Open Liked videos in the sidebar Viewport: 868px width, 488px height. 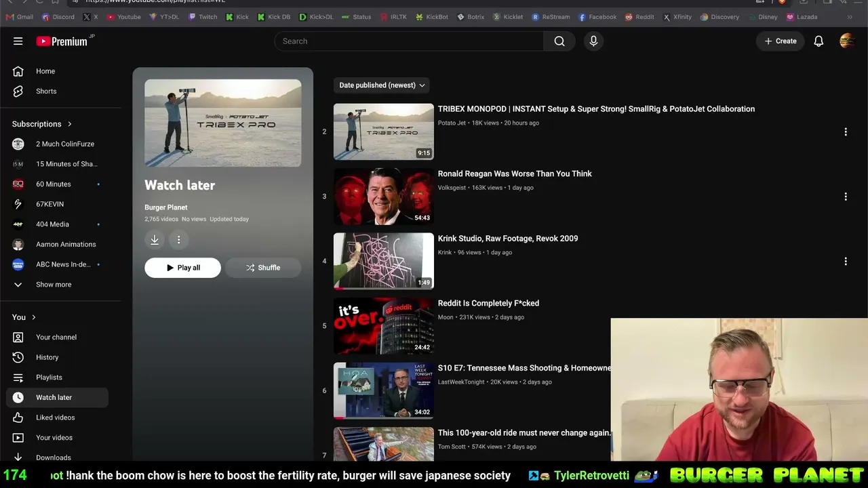pyautogui.click(x=58, y=418)
